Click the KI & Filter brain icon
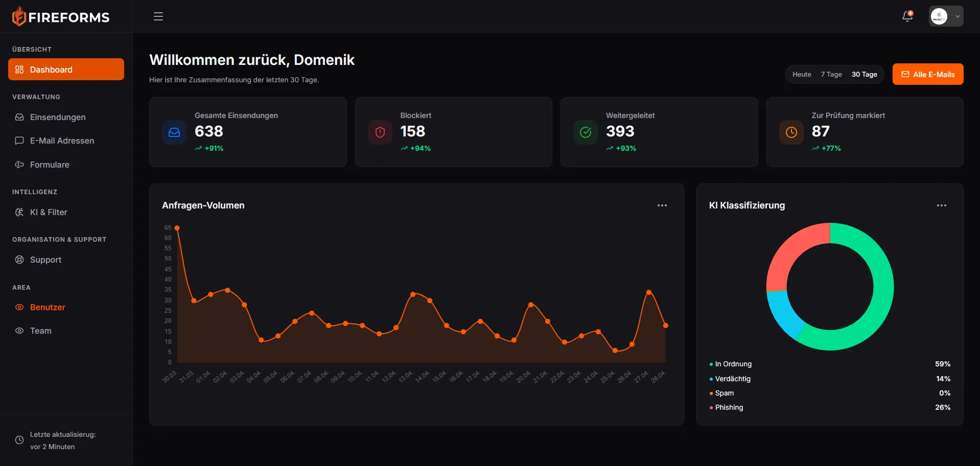Viewport: 980px width, 466px height. point(19,212)
